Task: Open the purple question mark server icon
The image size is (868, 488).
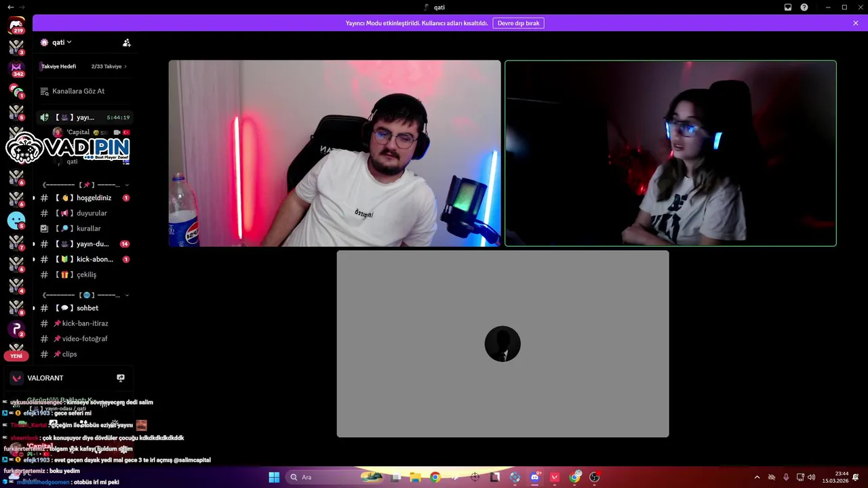Action: point(16,329)
